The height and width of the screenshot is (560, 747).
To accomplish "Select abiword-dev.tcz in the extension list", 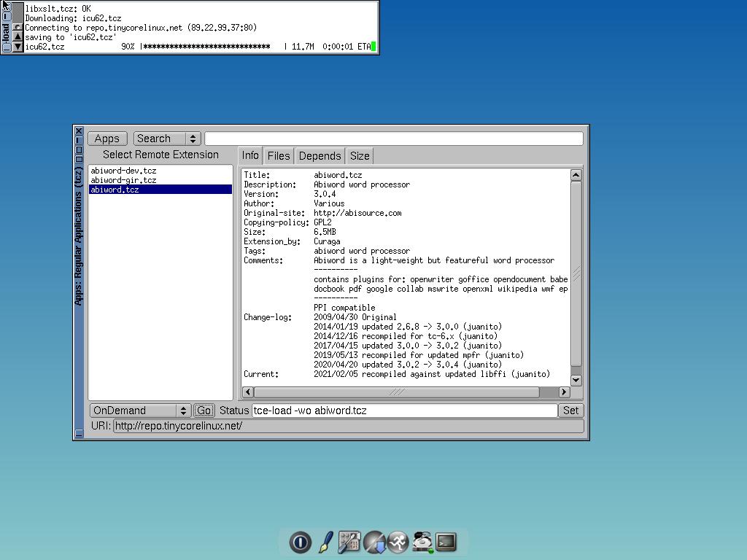I will tap(160, 171).
